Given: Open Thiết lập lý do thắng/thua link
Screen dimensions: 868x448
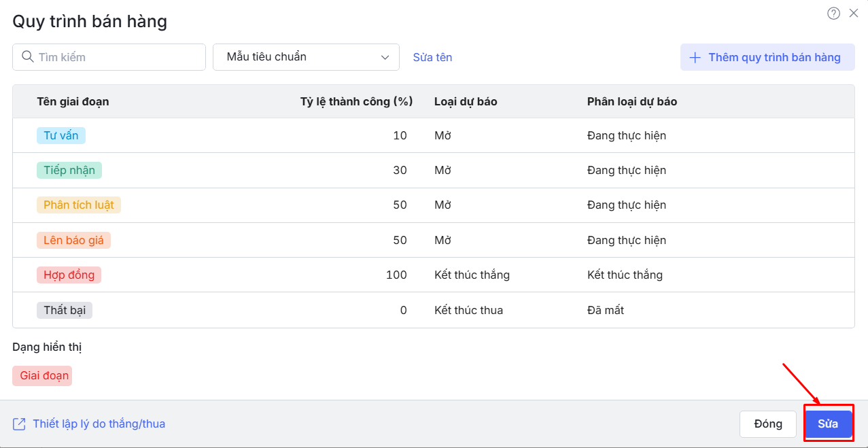Looking at the screenshot, I should click(99, 424).
